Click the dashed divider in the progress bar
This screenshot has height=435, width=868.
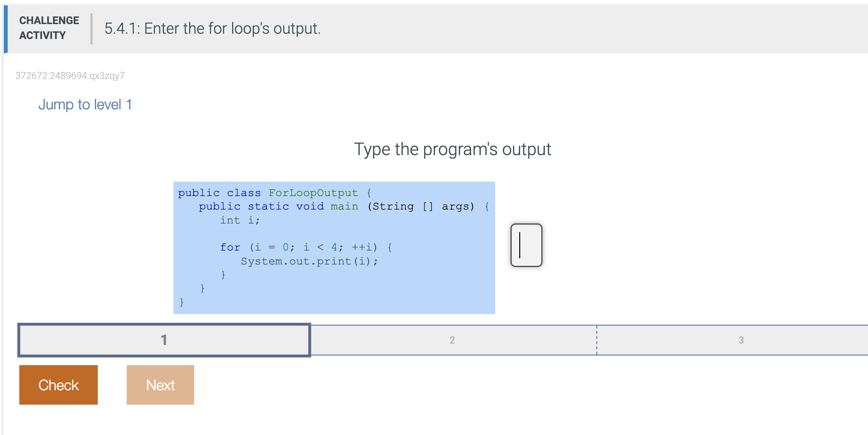coord(597,340)
